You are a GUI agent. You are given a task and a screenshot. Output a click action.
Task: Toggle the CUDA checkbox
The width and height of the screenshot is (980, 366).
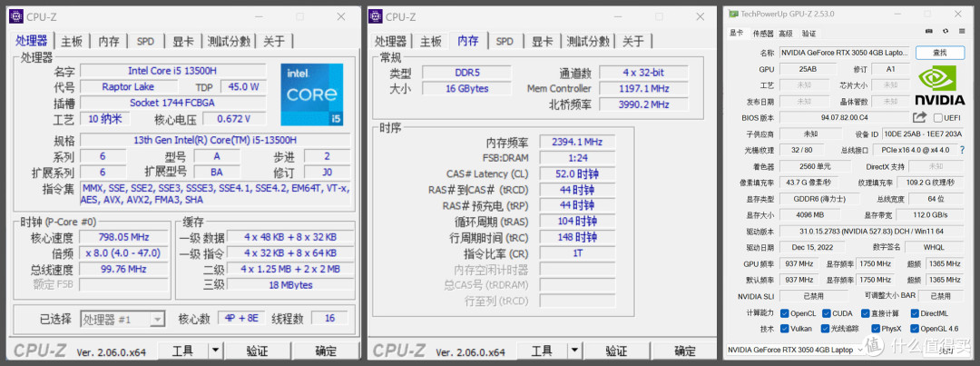tap(827, 313)
